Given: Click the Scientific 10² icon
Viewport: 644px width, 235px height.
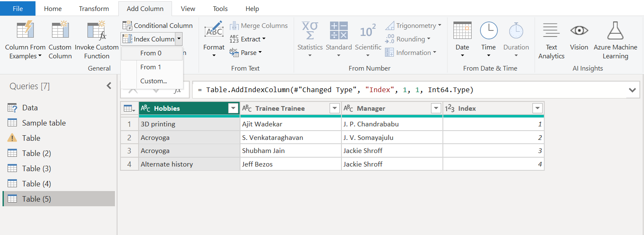Looking at the screenshot, I should pyautogui.click(x=368, y=31).
